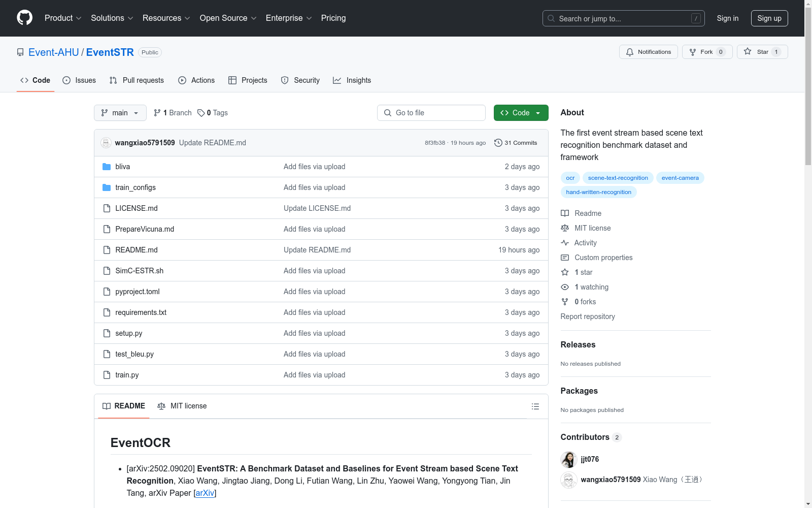Switch to the MIT license tab
This screenshot has height=508, width=812.
click(182, 406)
